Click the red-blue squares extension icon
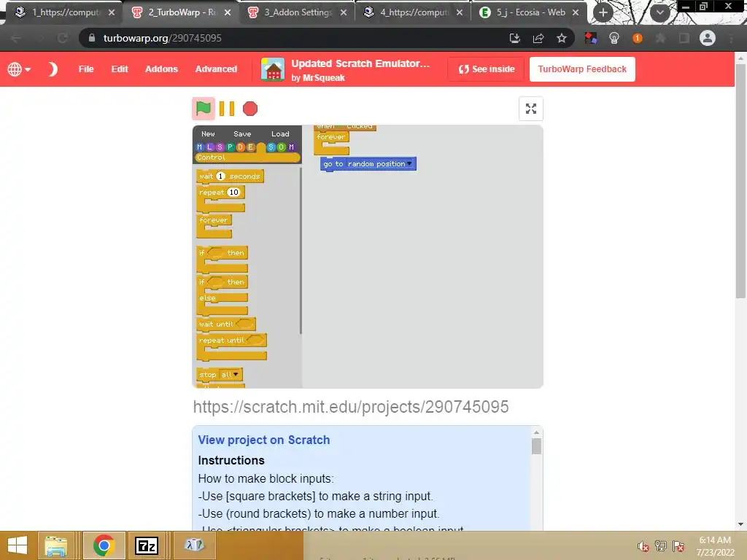This screenshot has height=560, width=747. click(x=591, y=38)
